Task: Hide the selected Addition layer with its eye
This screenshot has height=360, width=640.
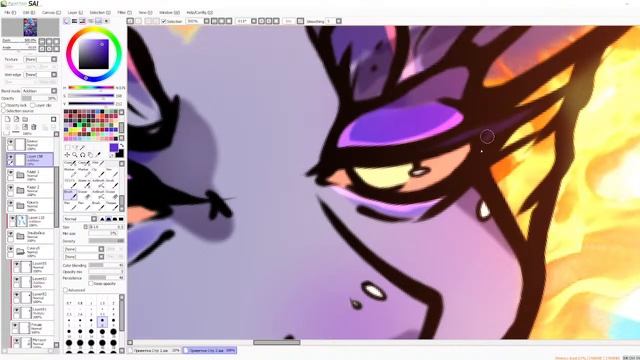Action: coord(11,157)
